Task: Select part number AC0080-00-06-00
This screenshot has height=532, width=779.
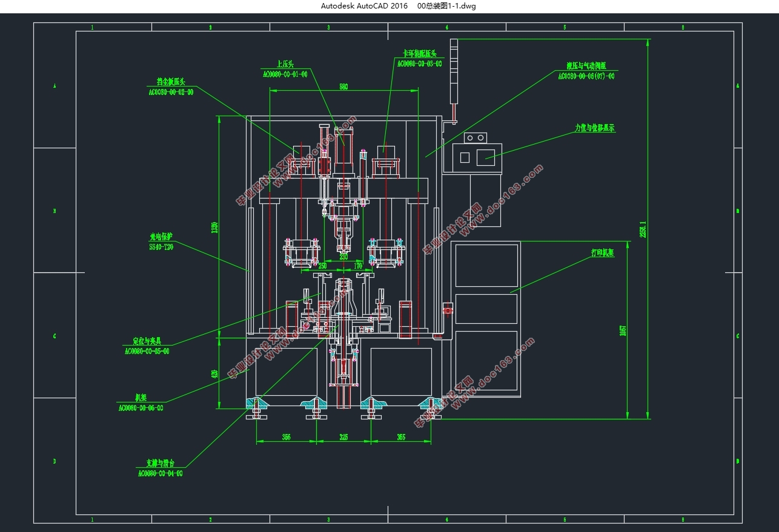Action: point(141,408)
